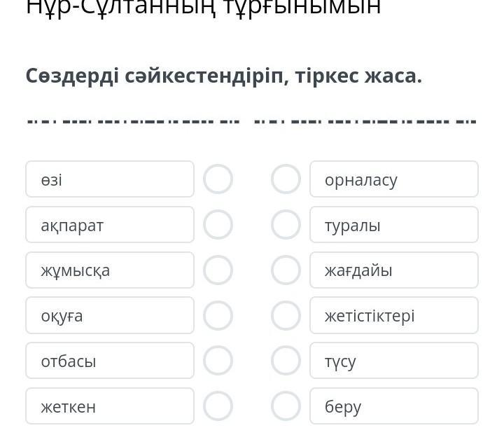Image resolution: width=504 pixels, height=435 pixels.
Task: Click the connector circle beside жетістіктері
Action: click(286, 316)
